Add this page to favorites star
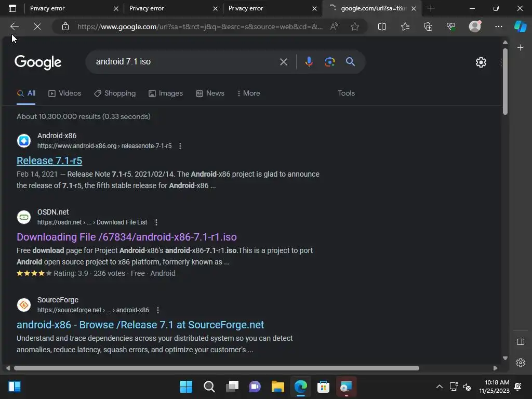 click(355, 26)
